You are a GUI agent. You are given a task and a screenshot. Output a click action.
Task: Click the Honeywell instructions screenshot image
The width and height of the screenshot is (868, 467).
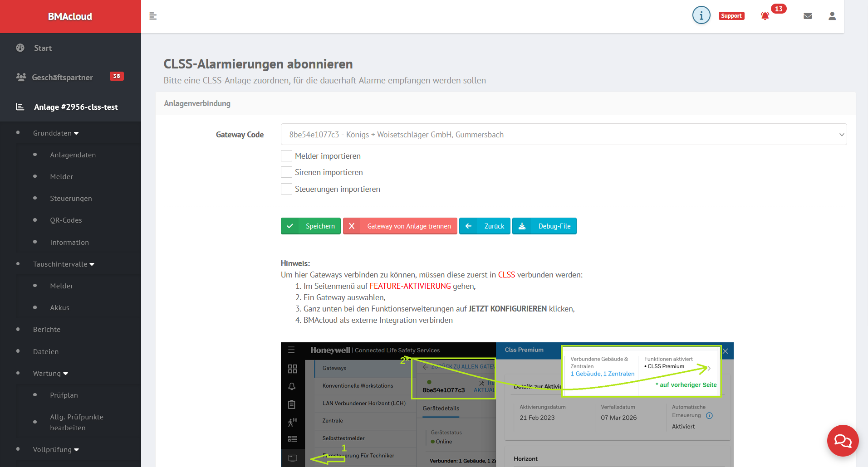click(507, 404)
